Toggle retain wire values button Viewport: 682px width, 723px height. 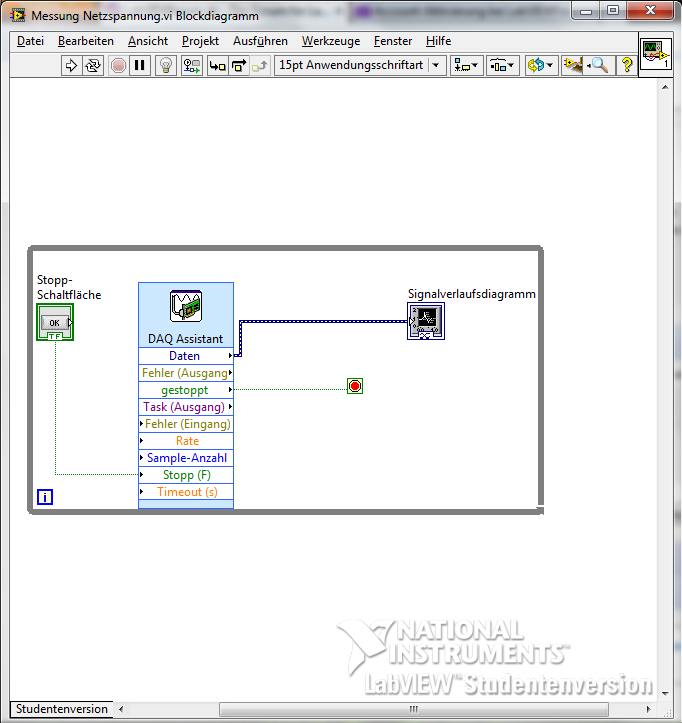(192, 65)
